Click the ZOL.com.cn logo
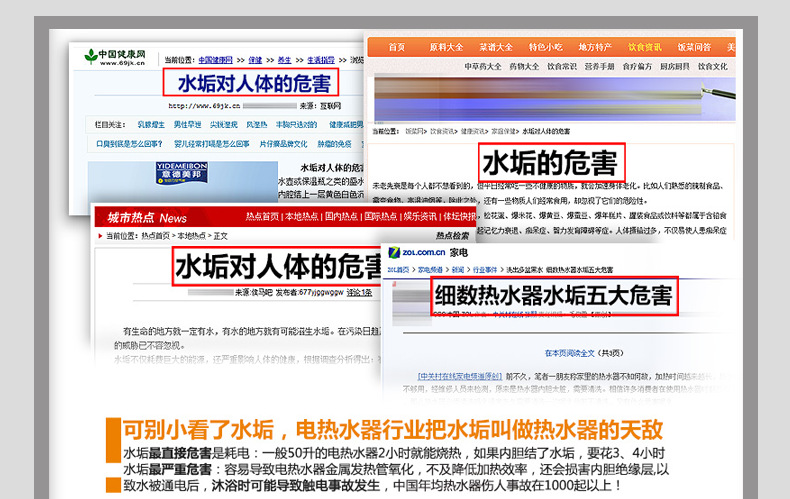This screenshot has width=790, height=499. pos(417,252)
